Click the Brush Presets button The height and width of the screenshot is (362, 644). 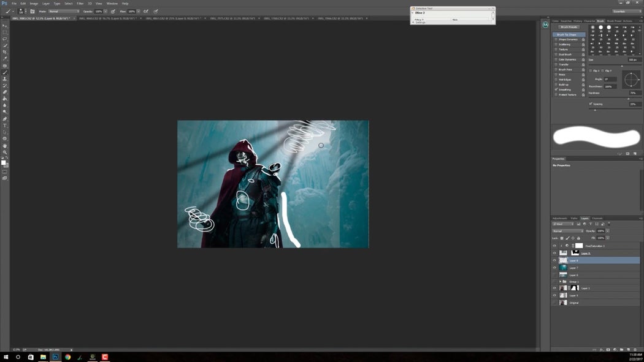point(569,27)
